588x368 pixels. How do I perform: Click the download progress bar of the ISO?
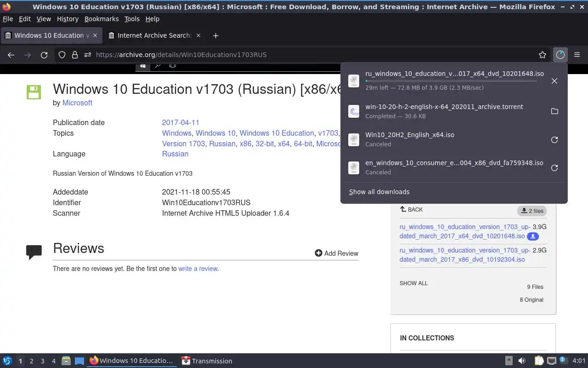[x=451, y=81]
